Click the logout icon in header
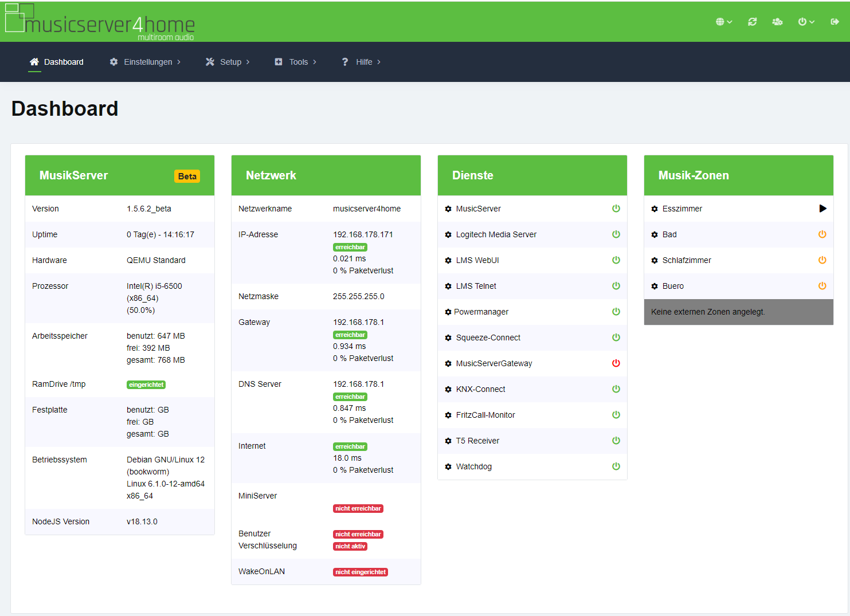 835,22
